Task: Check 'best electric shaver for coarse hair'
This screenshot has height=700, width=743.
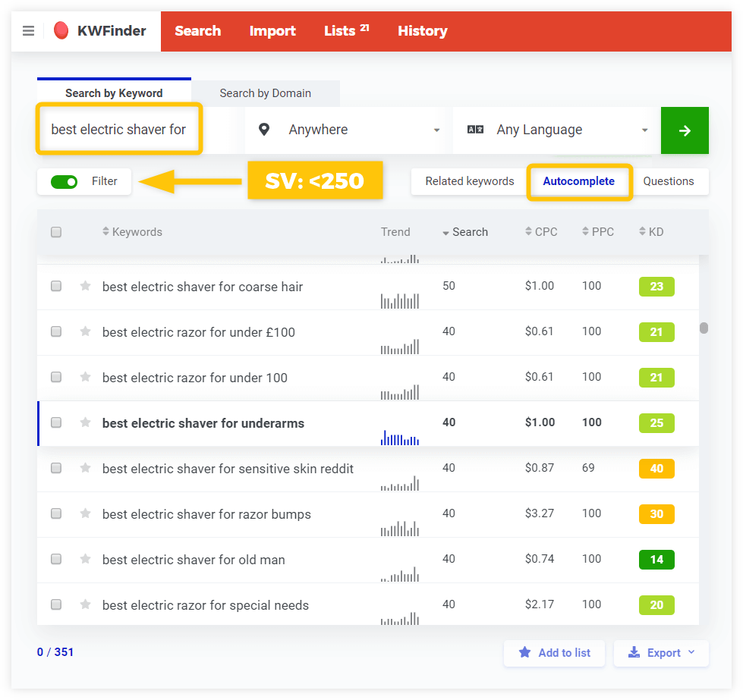Action: pos(56,286)
